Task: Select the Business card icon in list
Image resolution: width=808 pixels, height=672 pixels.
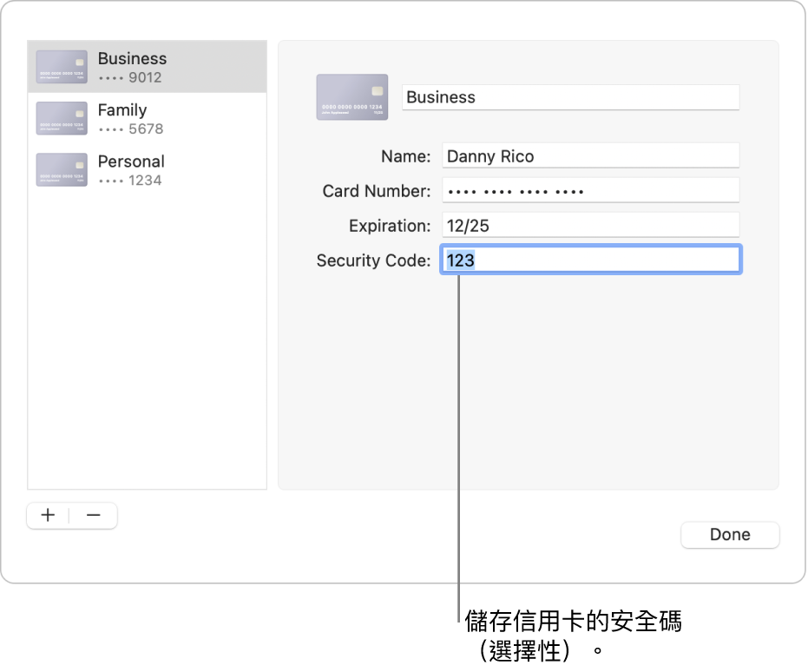Action: pyautogui.click(x=62, y=67)
